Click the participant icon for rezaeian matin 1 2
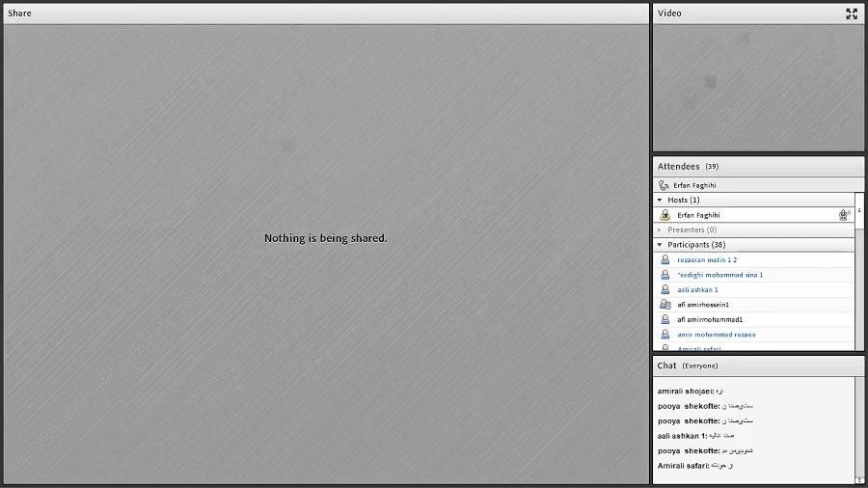 tap(665, 259)
